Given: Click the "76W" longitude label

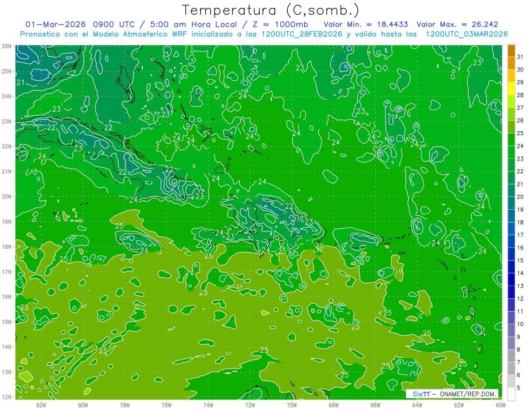Looking at the screenshot, I should pos(166,405).
